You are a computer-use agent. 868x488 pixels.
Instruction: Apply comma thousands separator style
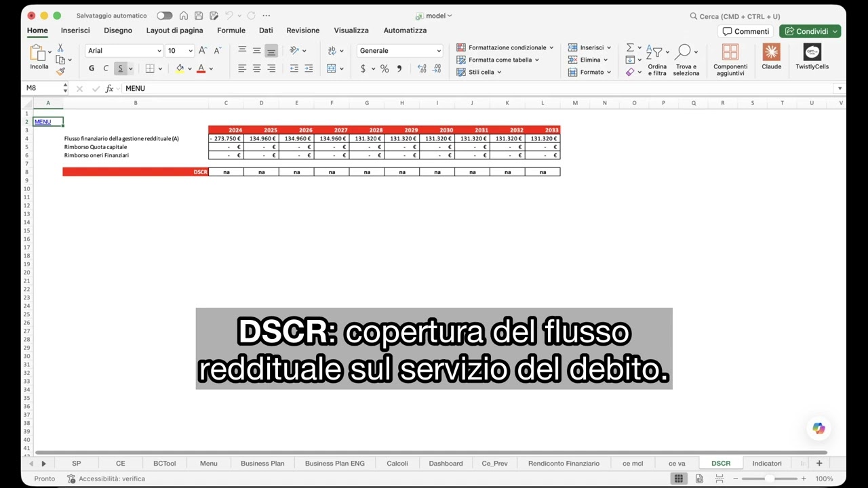[x=399, y=68]
